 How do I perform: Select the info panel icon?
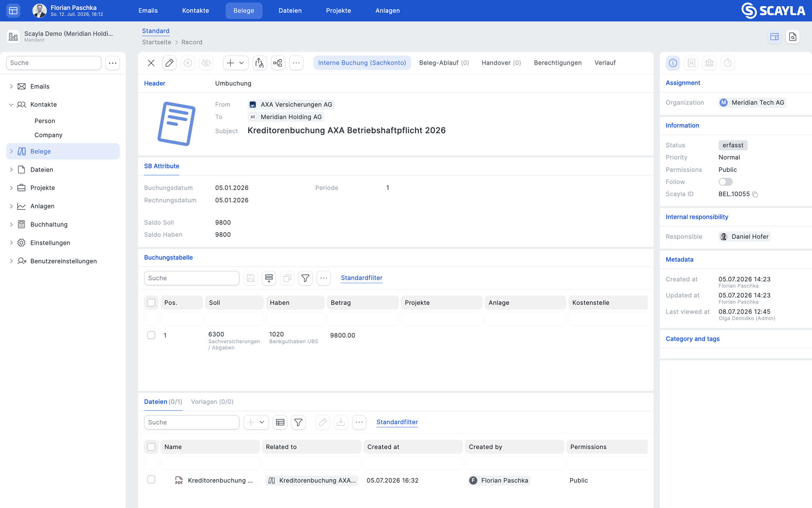coord(673,63)
